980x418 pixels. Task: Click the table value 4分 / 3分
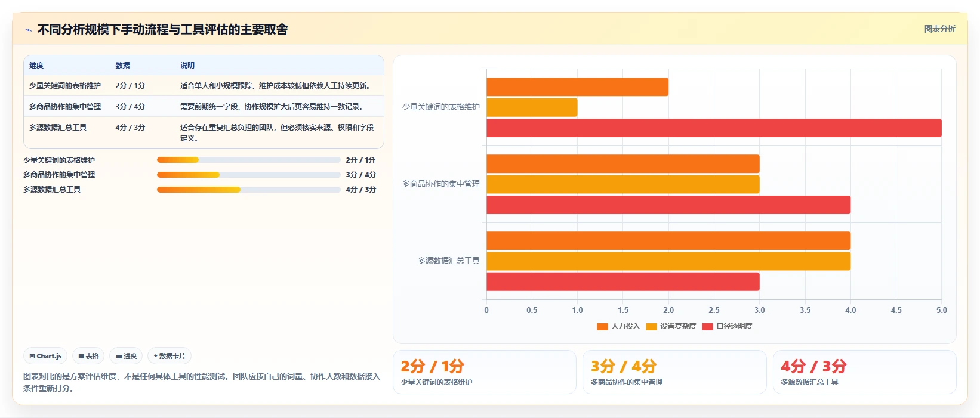[130, 128]
